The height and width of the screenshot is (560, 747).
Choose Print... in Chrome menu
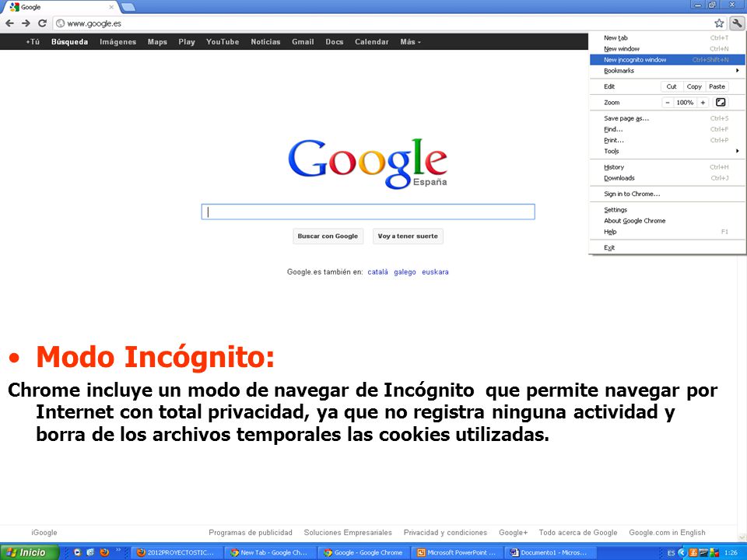(x=667, y=140)
